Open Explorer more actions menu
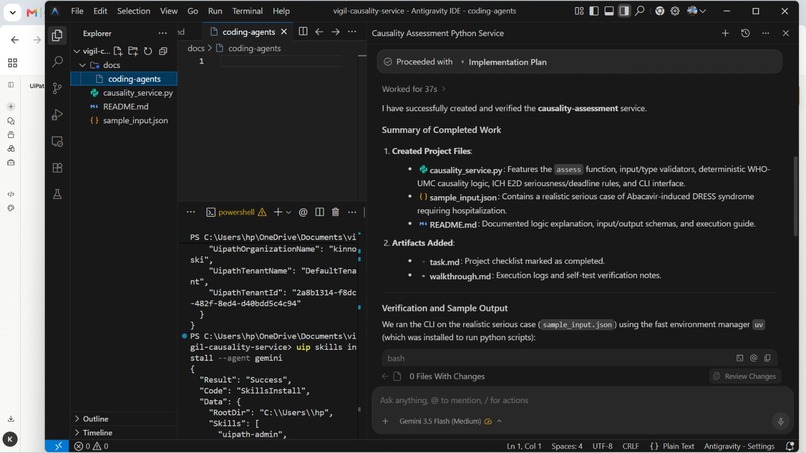 coord(162,33)
